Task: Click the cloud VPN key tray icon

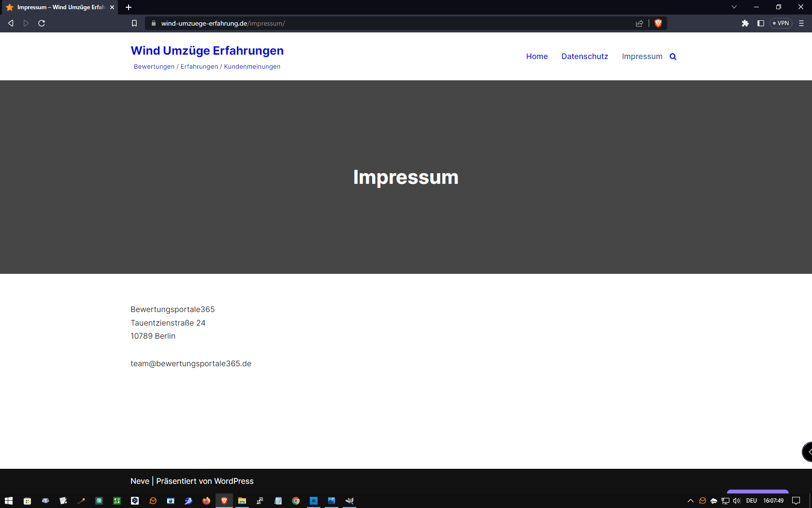Action: (x=714, y=501)
